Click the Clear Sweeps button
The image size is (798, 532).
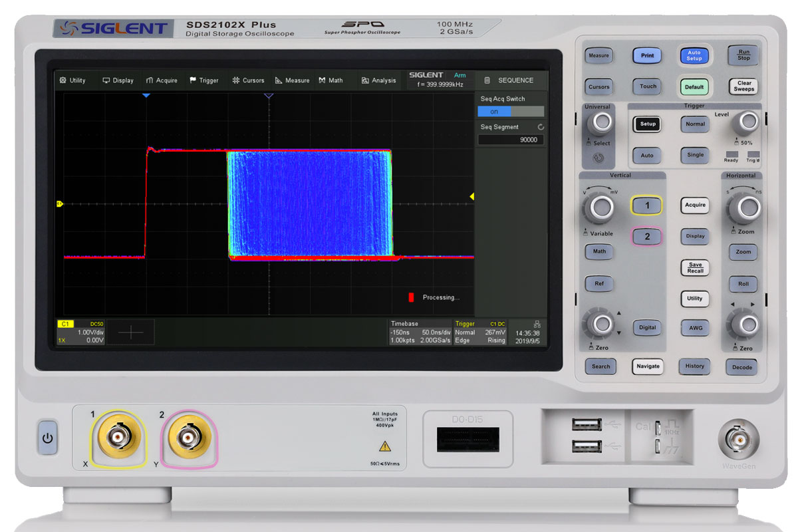744,86
